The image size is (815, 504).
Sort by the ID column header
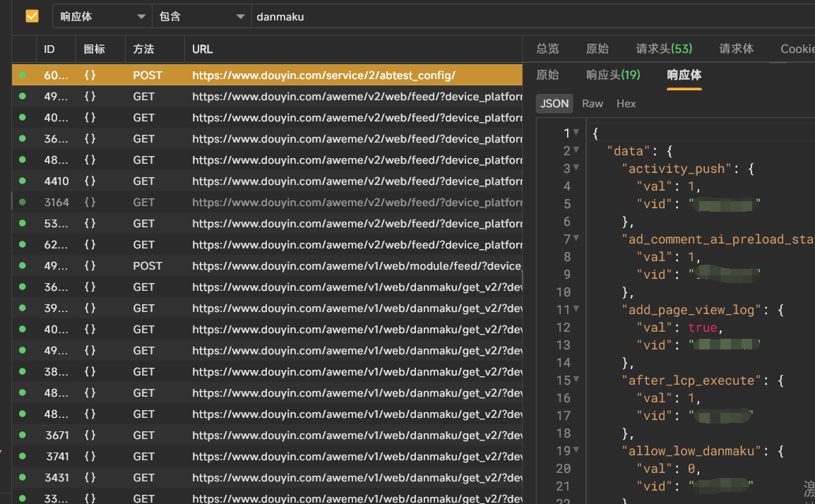point(49,49)
